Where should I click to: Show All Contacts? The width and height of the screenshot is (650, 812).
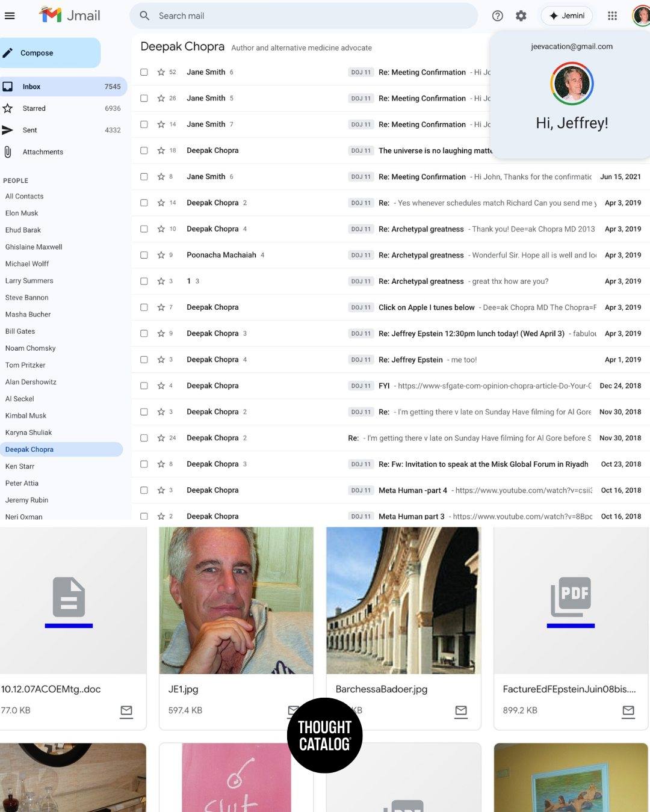click(x=24, y=196)
